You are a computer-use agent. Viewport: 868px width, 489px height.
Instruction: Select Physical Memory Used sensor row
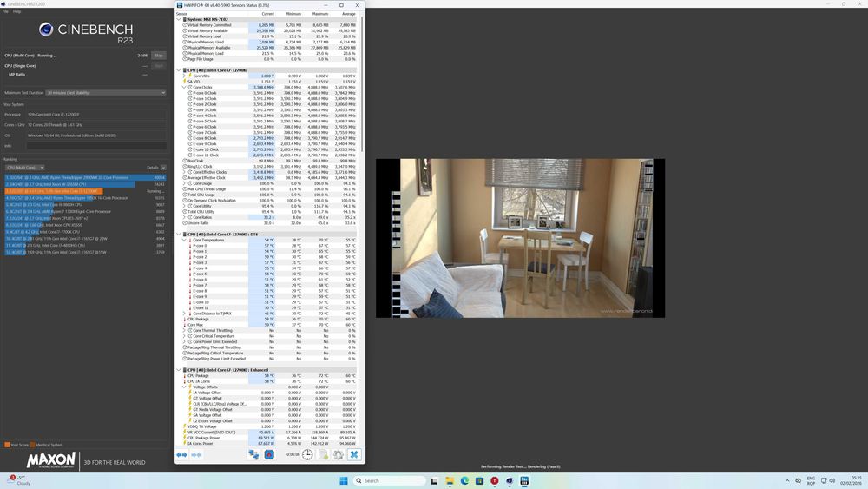(266, 42)
